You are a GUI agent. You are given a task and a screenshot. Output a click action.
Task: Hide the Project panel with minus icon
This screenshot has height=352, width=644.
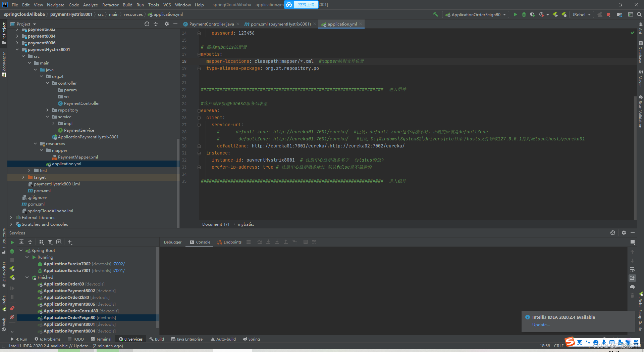tap(175, 24)
